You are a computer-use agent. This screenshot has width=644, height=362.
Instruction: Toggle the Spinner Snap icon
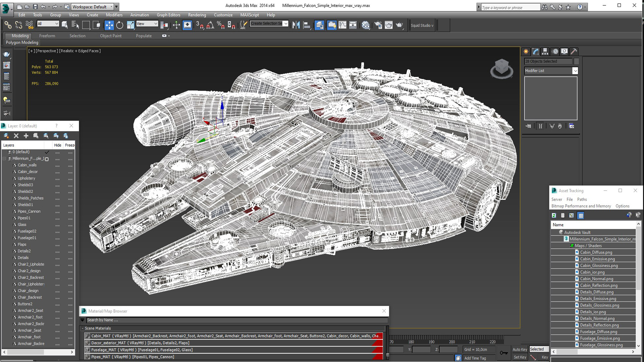[231, 25]
